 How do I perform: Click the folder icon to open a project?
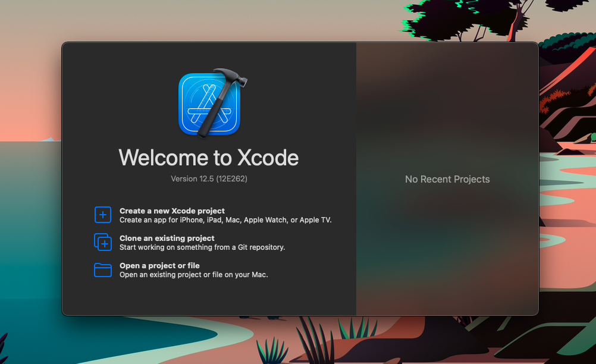[103, 270]
